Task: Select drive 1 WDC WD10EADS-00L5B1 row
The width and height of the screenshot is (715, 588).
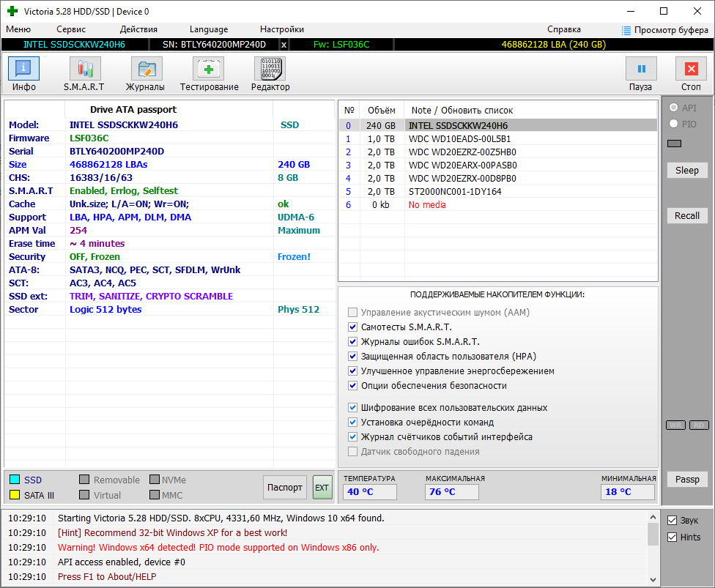Action: (498, 138)
